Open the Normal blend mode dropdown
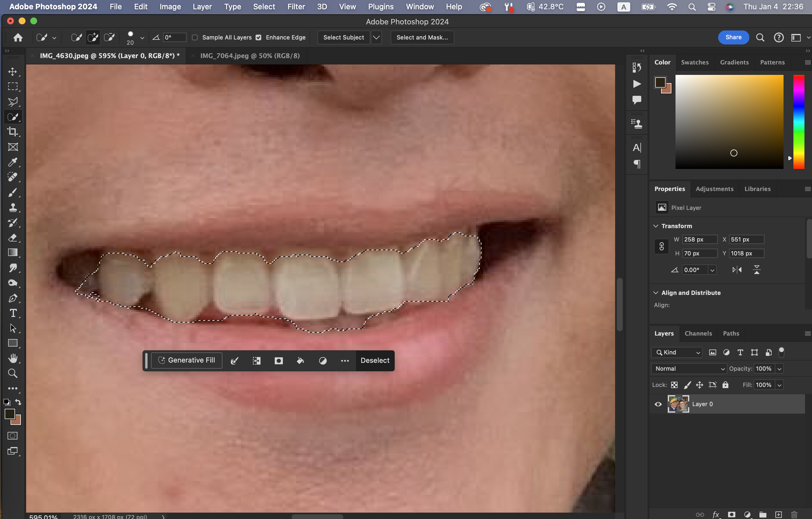The width and height of the screenshot is (812, 519). click(x=689, y=369)
